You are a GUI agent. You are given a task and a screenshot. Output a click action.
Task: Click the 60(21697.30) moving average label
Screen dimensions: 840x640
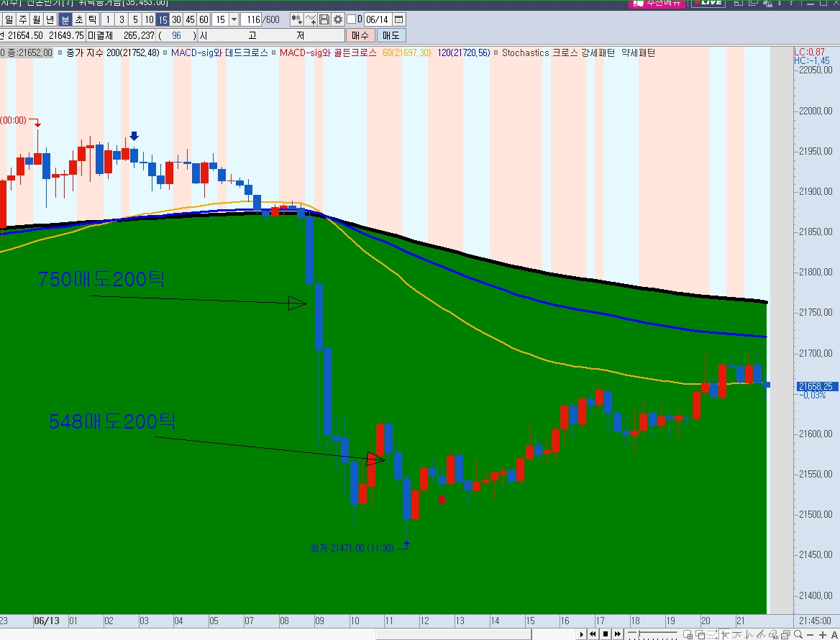coord(406,52)
